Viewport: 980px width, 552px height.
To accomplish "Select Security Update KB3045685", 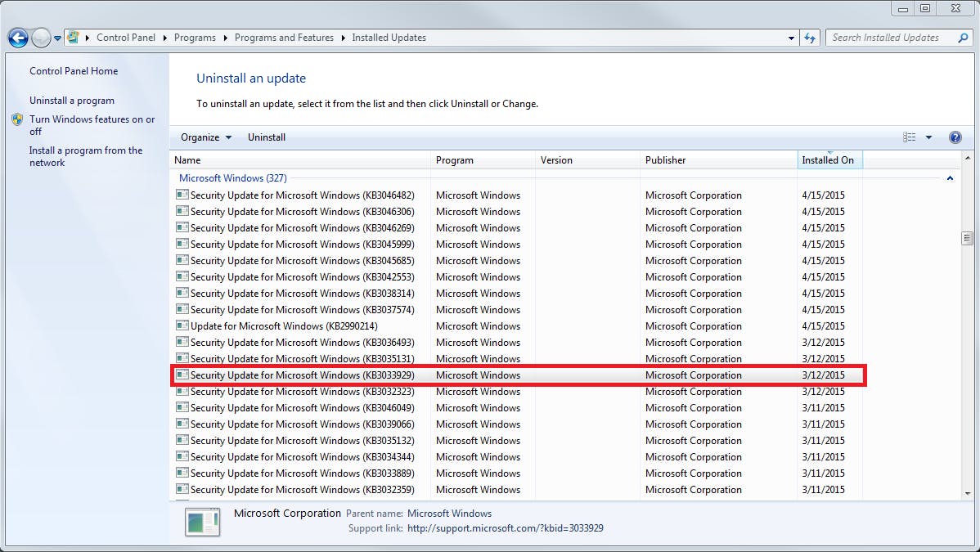I will pyautogui.click(x=302, y=260).
